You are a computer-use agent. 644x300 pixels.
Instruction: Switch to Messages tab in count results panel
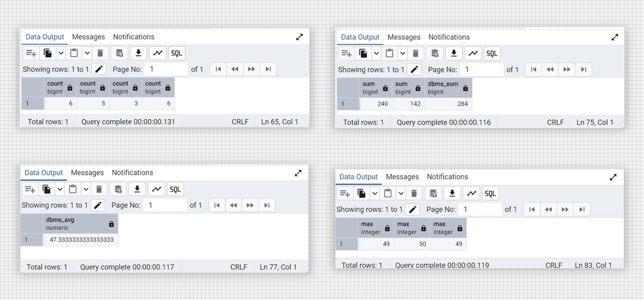(89, 37)
